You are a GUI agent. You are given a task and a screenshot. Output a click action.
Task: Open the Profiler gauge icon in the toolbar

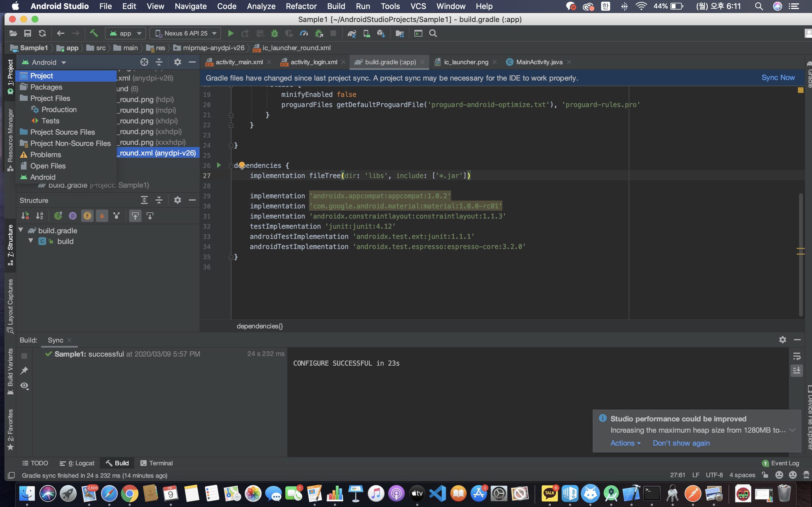(x=304, y=33)
